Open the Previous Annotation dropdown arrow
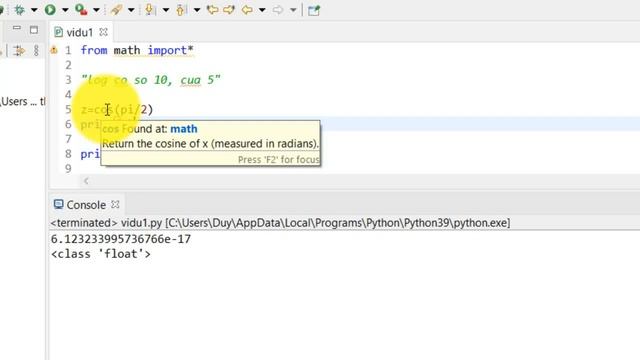 (197, 10)
